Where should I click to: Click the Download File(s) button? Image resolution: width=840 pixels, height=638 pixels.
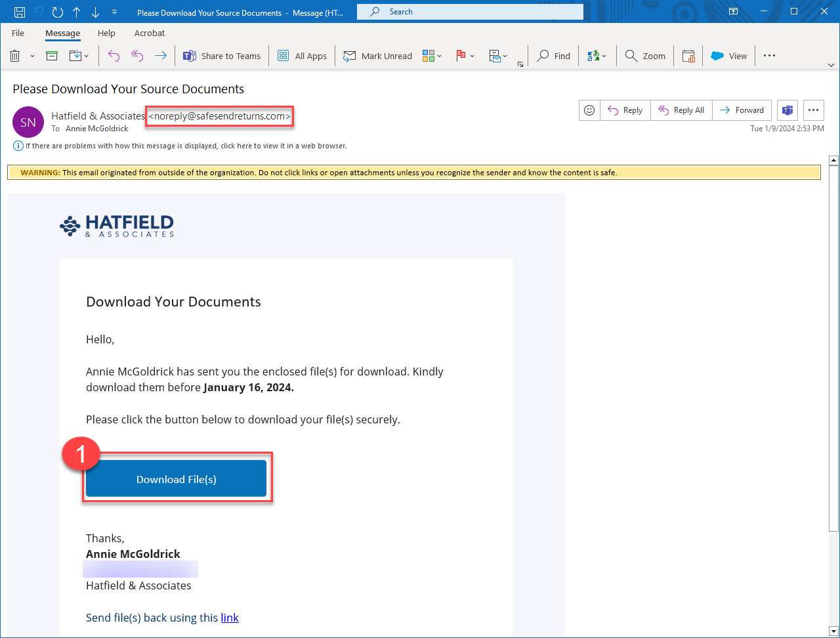coord(176,479)
